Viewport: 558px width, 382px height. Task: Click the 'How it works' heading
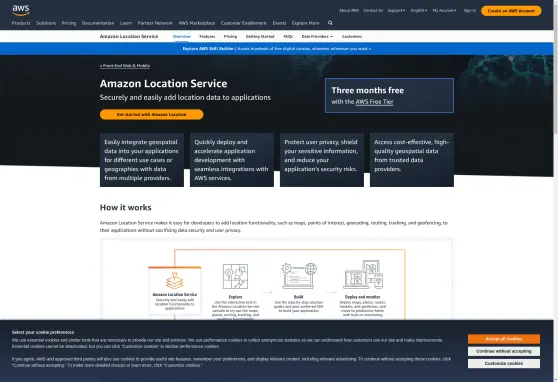click(126, 208)
